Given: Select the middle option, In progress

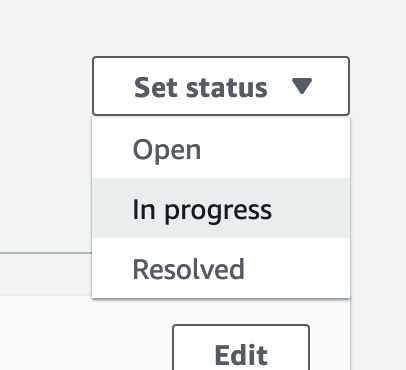Looking at the screenshot, I should tap(221, 208).
